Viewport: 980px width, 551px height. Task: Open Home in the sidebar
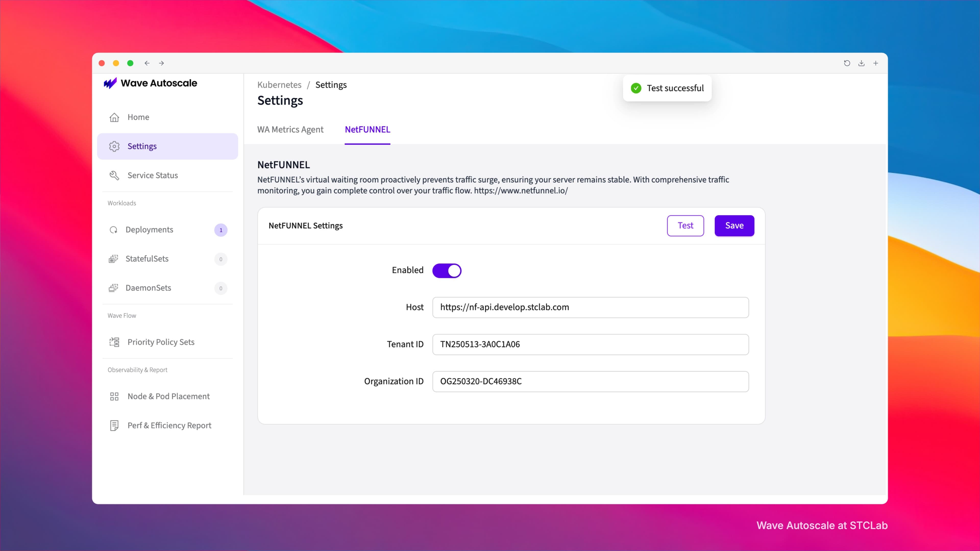click(167, 117)
